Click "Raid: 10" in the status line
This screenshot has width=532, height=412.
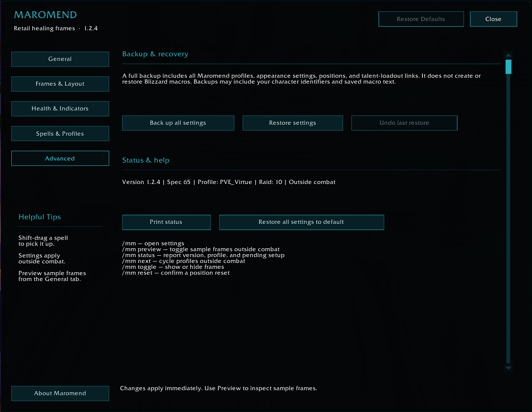tap(271, 182)
